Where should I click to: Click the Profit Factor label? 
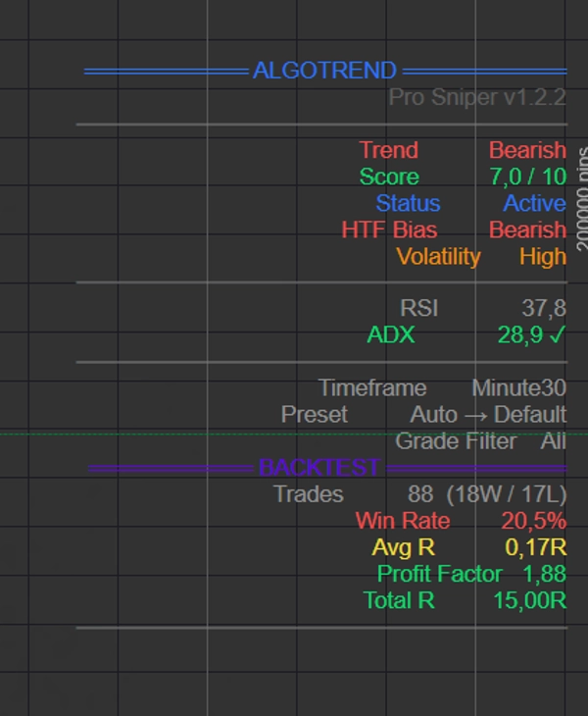point(440,574)
